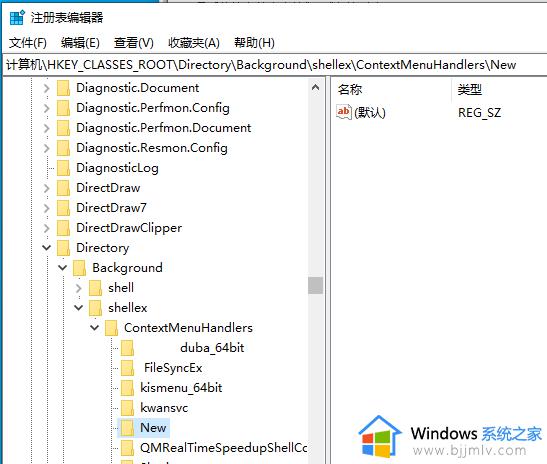This screenshot has height=464, width=547.
Task: Click the Diagnostic.Resmon.Config folder icon
Action: click(x=63, y=148)
